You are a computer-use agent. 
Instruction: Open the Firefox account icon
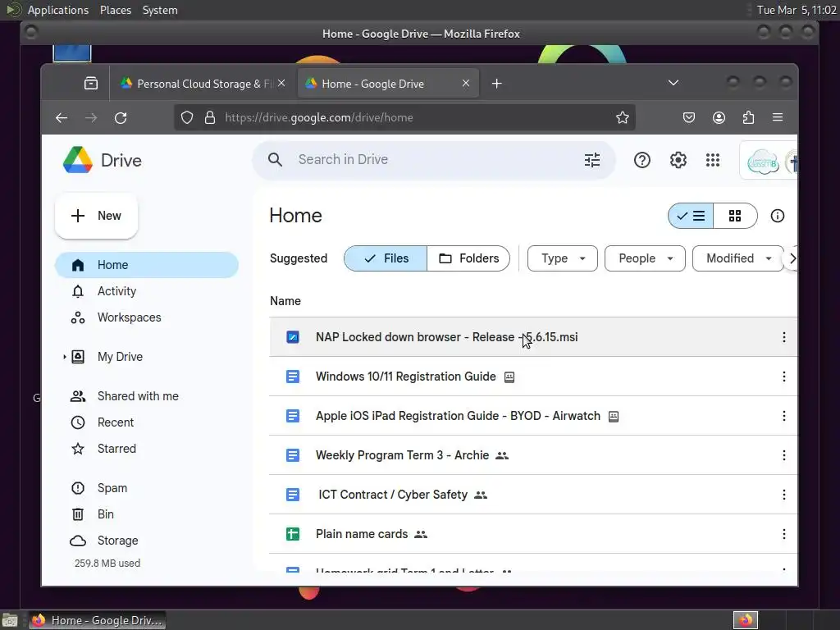pyautogui.click(x=719, y=117)
